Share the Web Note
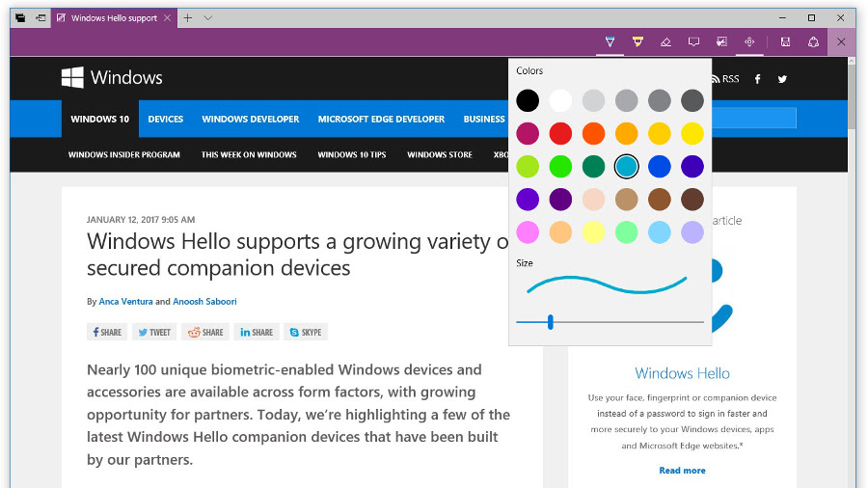The image size is (868, 488). tap(813, 42)
